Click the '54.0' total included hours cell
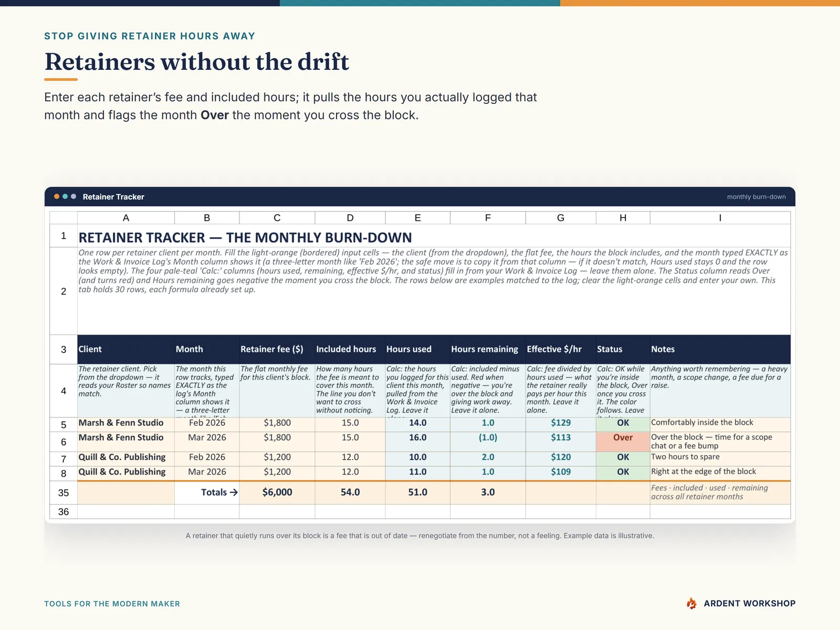This screenshot has width=840, height=630. [350, 493]
